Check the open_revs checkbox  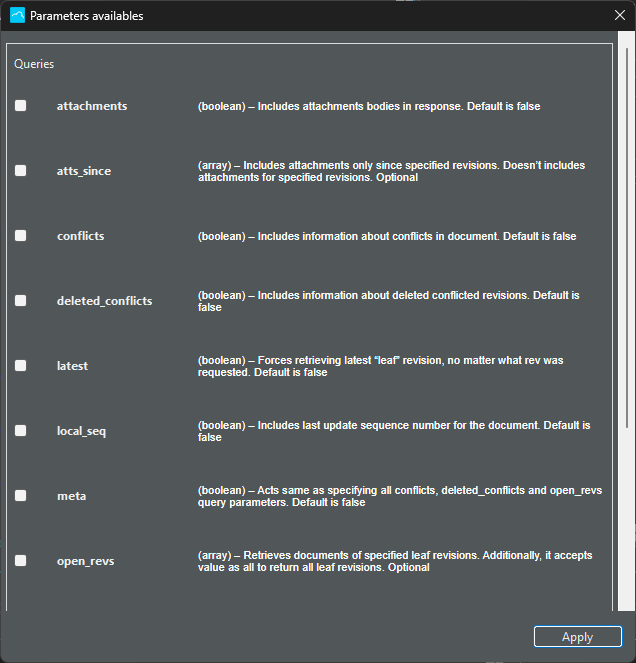pos(21,561)
